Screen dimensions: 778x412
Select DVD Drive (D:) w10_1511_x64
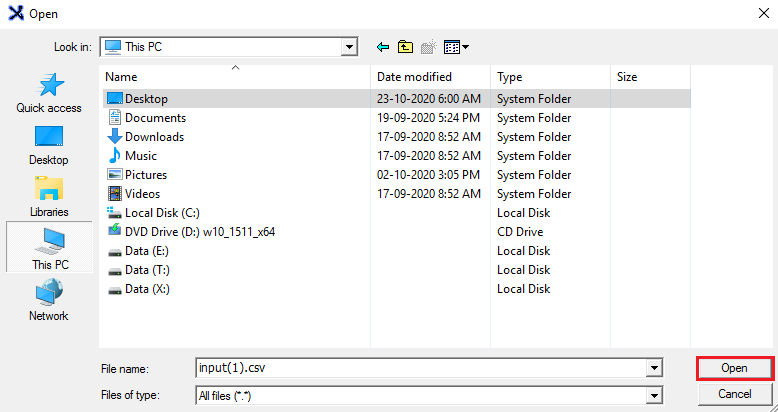coord(200,232)
